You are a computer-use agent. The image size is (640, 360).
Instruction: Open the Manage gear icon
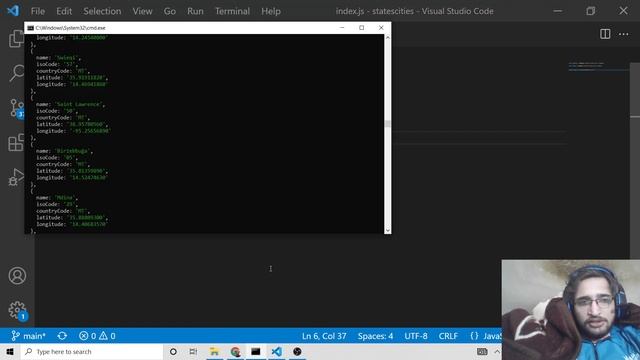click(x=17, y=310)
